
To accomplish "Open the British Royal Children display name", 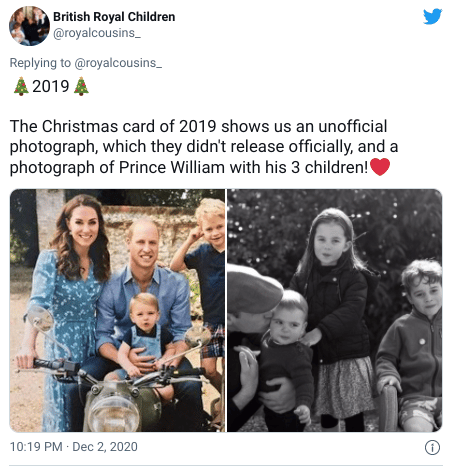I will tap(114, 17).
